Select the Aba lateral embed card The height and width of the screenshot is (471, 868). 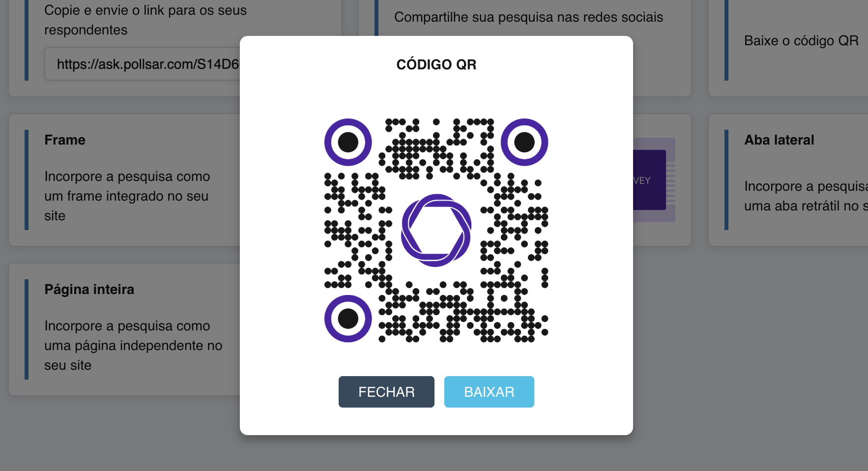coord(788,180)
